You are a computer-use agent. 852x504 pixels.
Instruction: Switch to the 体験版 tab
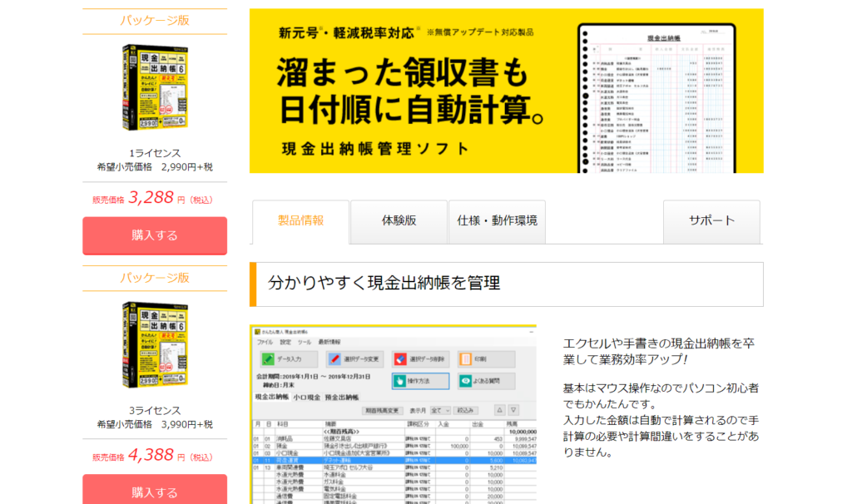(399, 221)
